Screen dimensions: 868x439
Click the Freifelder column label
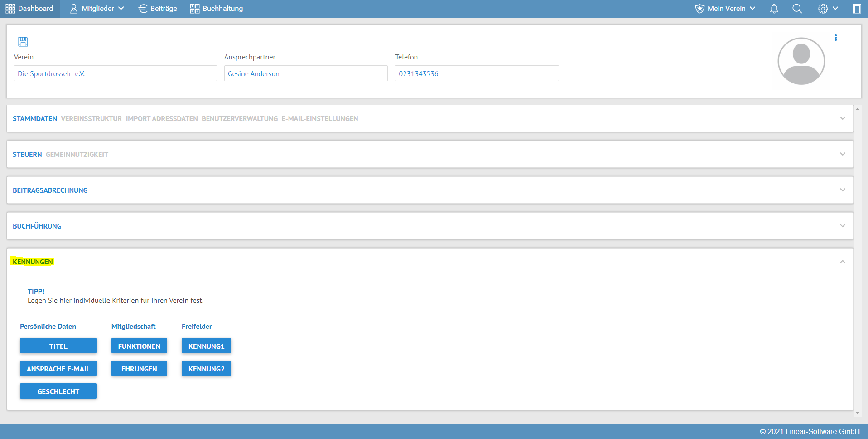(x=197, y=327)
